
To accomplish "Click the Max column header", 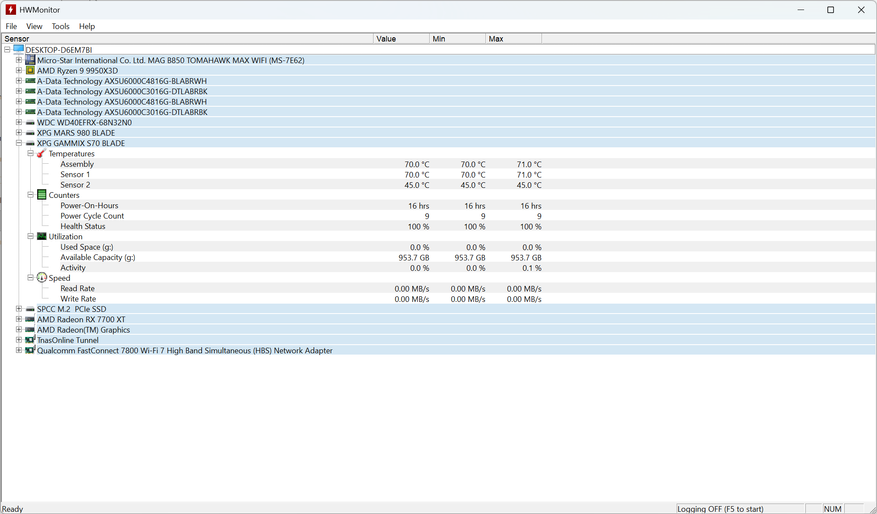I will pyautogui.click(x=513, y=39).
